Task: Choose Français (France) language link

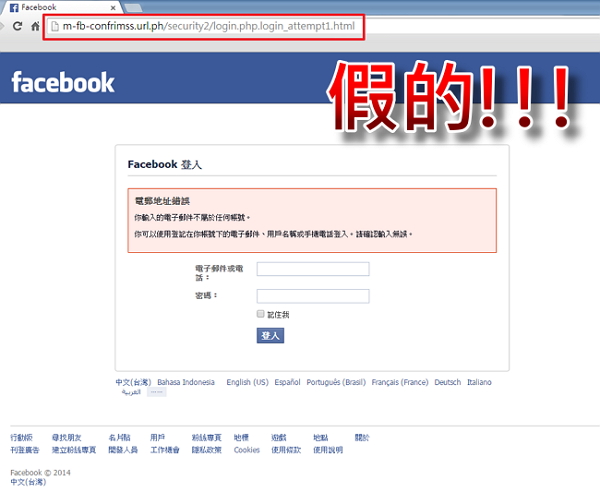Action: click(x=399, y=382)
